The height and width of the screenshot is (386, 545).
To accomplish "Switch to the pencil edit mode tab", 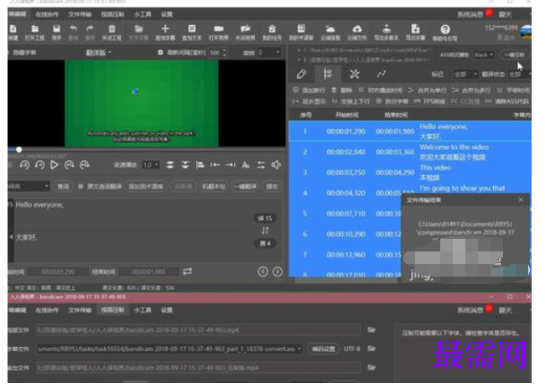I will [x=301, y=74].
